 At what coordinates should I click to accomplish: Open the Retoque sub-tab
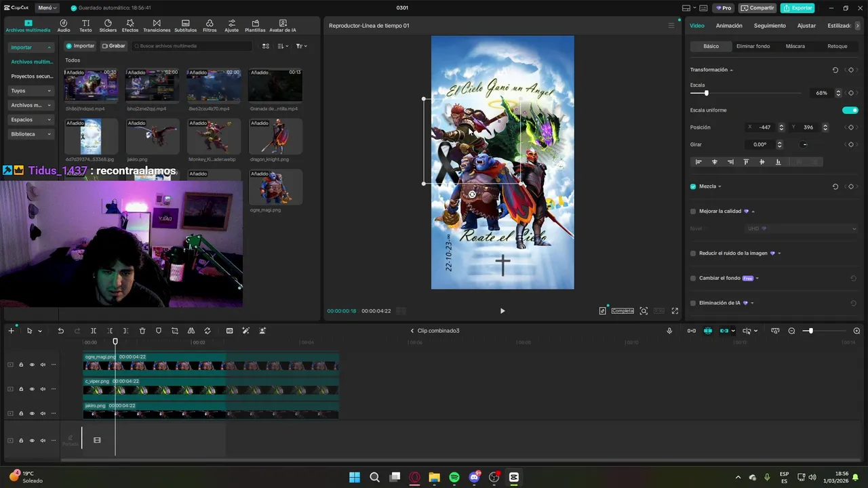837,46
